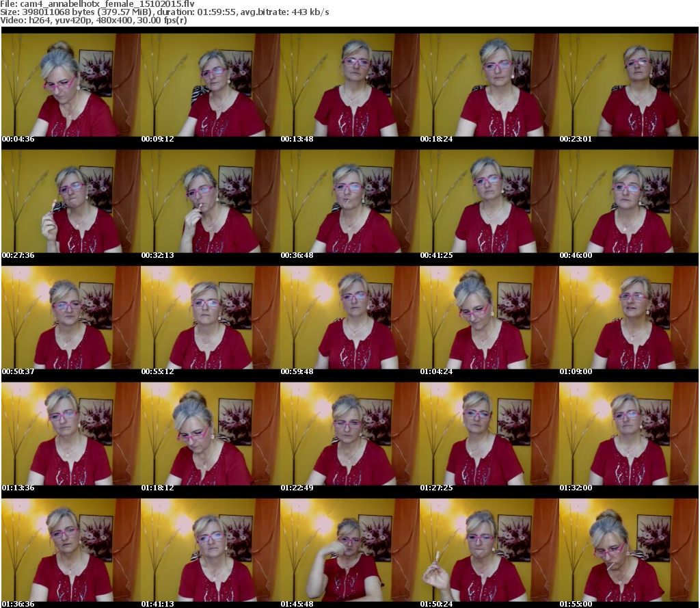The height and width of the screenshot is (608, 700).
Task: View the 01:50:24 thumbnail
Action: coord(489,550)
